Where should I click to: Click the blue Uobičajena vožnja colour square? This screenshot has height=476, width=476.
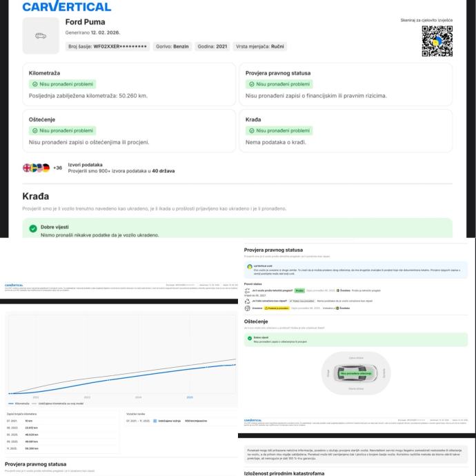click(x=155, y=421)
